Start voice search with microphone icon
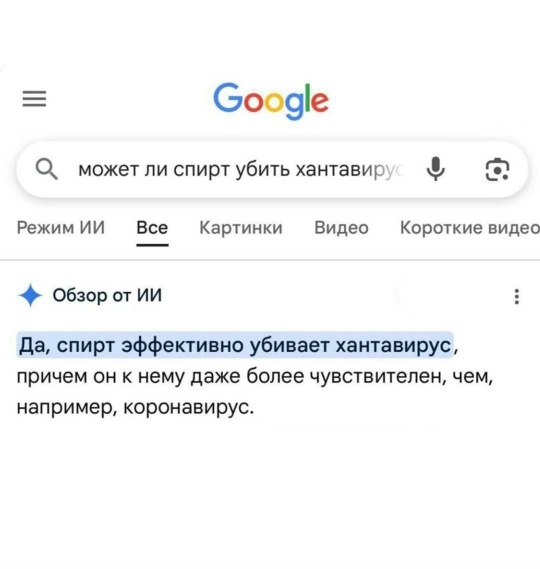Viewport: 540px width, 569px height. coord(435,169)
